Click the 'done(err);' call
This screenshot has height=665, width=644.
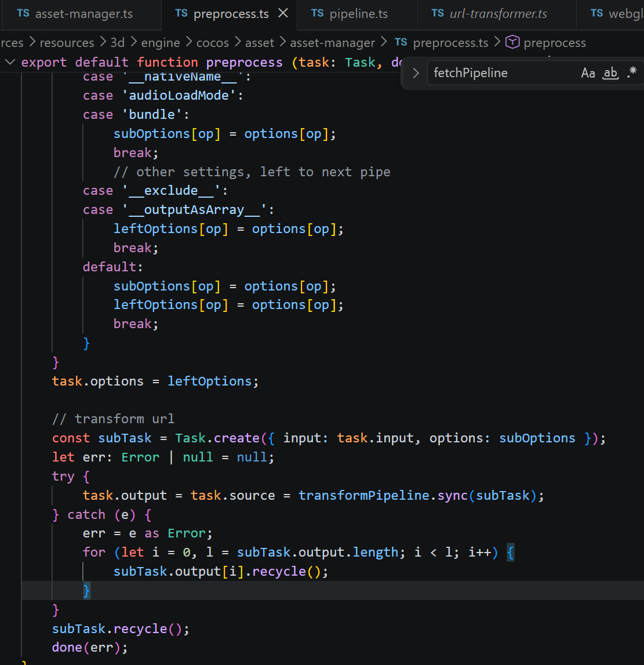pyautogui.click(x=89, y=648)
